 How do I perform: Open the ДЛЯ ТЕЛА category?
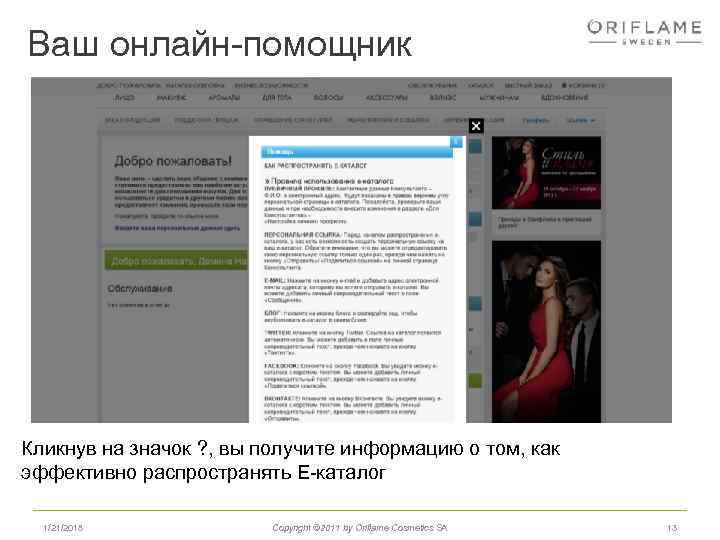click(x=277, y=98)
